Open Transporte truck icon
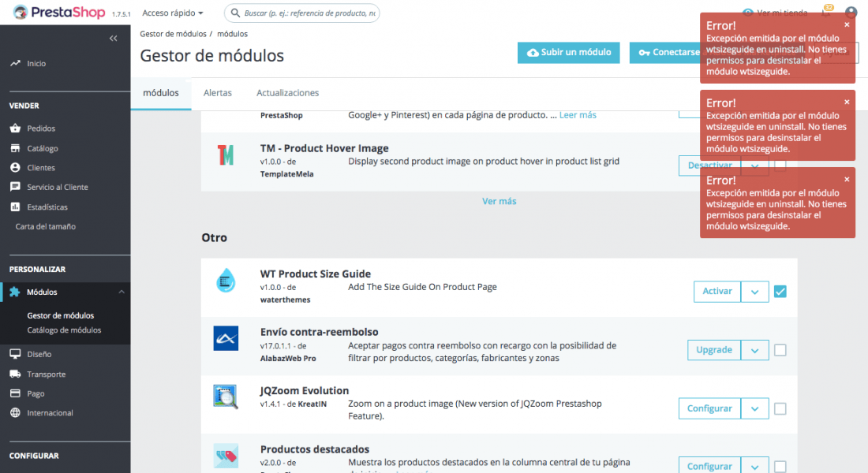The height and width of the screenshot is (473, 868). point(15,374)
